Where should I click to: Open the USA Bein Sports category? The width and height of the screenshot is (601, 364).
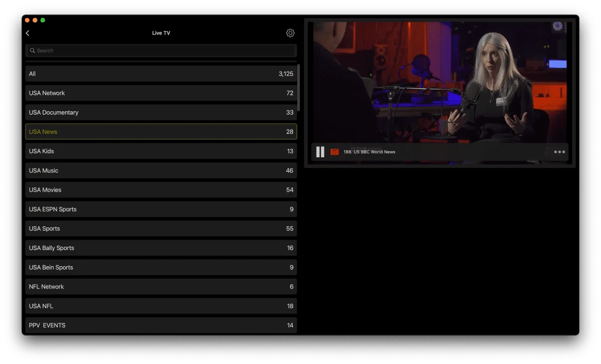pos(161,267)
